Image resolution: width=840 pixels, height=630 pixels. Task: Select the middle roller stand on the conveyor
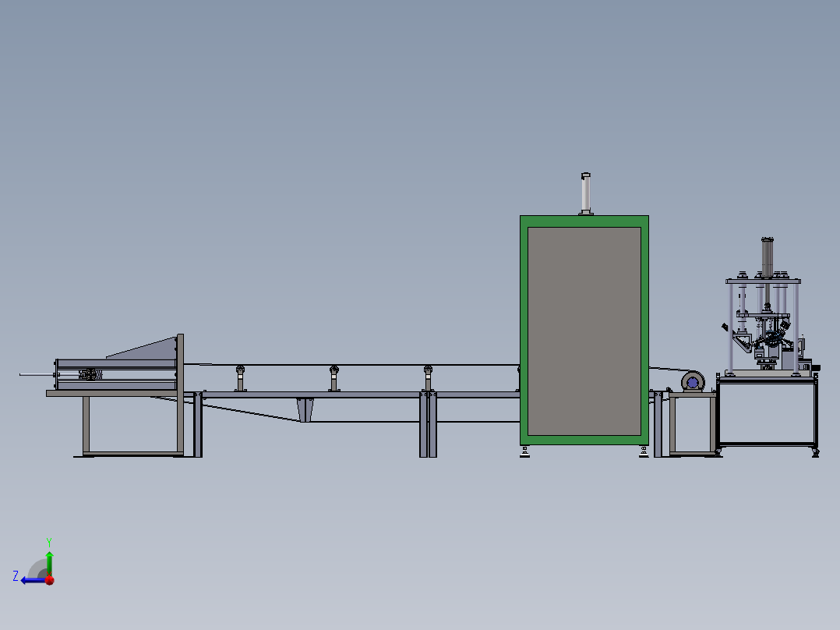click(334, 378)
